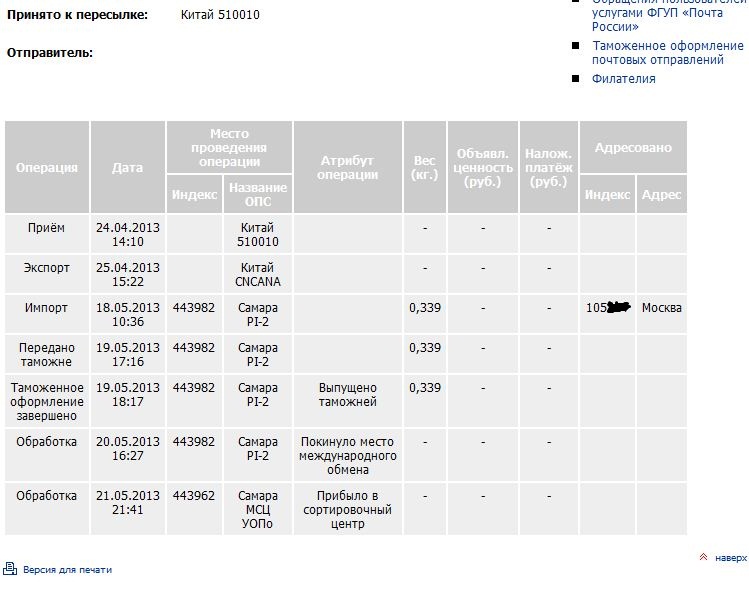Click Покинуло место международного обмена cell
Screen dimensions: 749x591
click(x=348, y=455)
